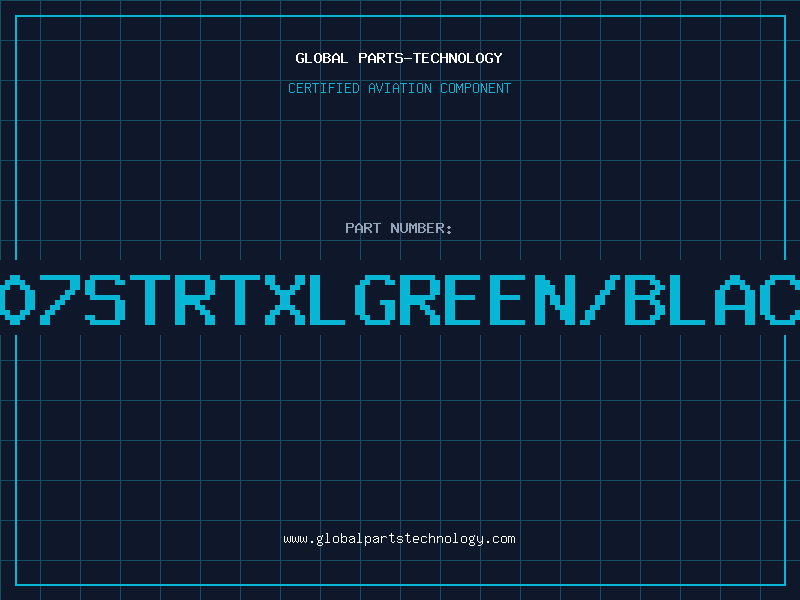This screenshot has height=600, width=800.
Task: Click the PART NUMBER: label
Action: pyautogui.click(x=399, y=228)
